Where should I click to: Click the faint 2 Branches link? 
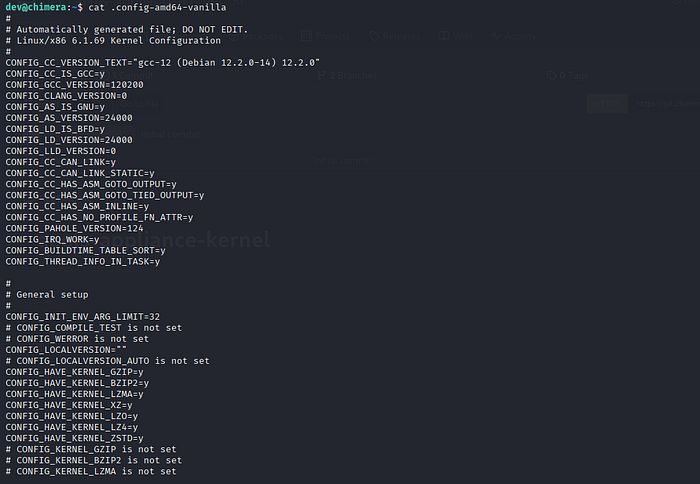346,74
